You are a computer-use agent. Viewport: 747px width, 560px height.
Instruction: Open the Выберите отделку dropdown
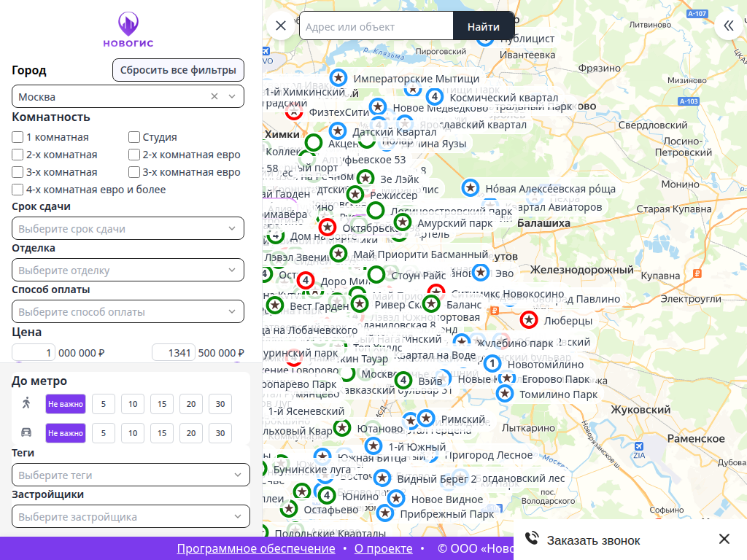tap(128, 270)
